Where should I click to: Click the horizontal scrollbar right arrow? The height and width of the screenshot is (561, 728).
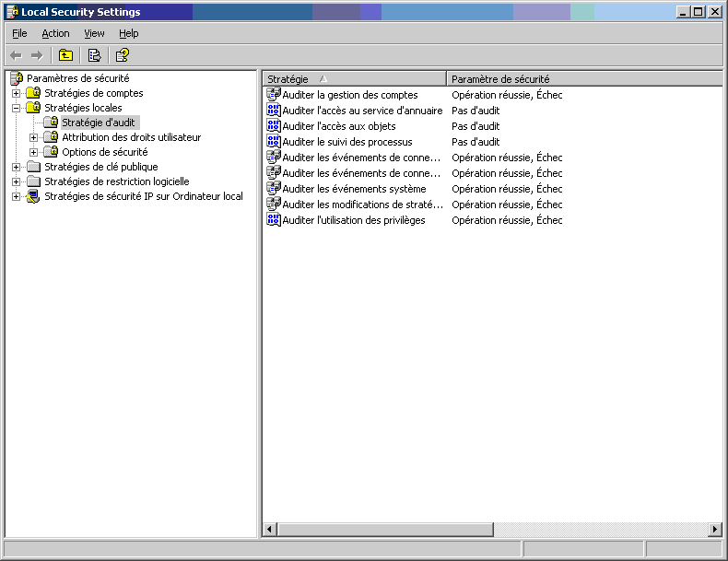715,530
